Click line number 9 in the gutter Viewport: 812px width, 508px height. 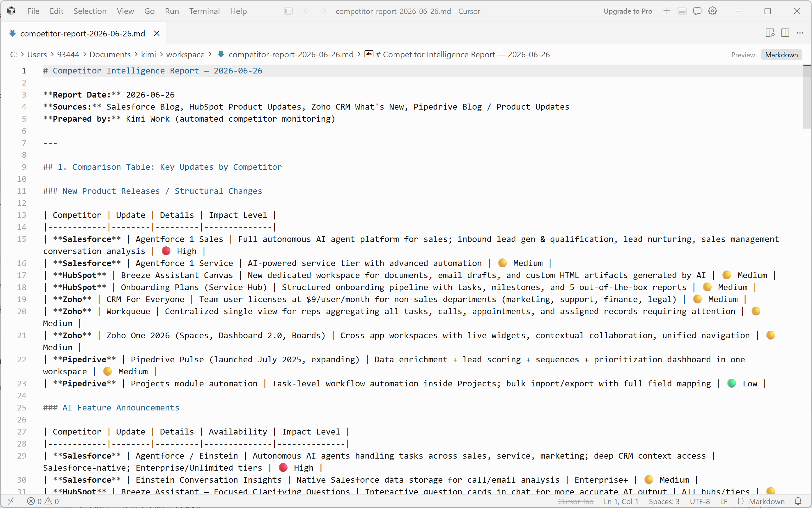point(24,167)
